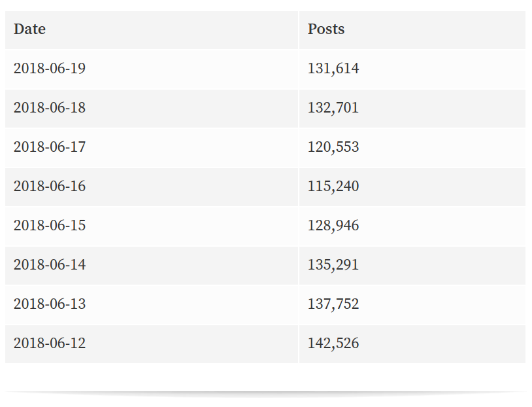Viewport: 532px width, 407px height.
Task: Click the 132,701 posts cell
Action: pyautogui.click(x=412, y=109)
